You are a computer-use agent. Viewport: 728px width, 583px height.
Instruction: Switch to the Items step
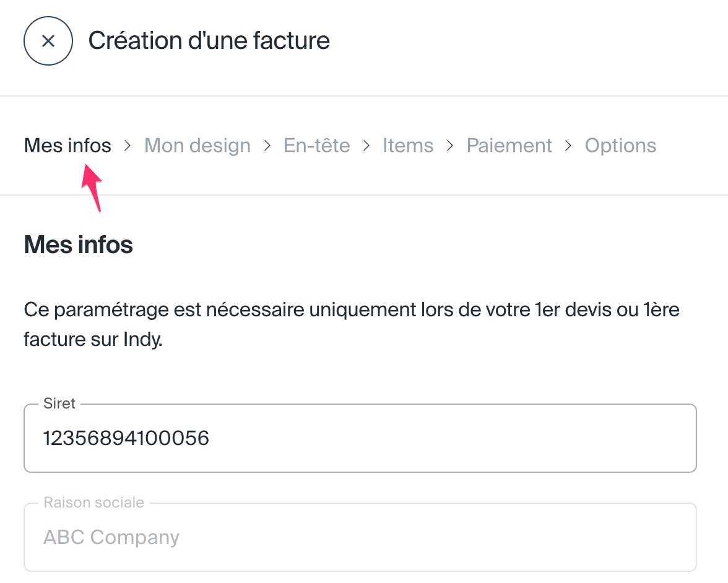point(408,145)
